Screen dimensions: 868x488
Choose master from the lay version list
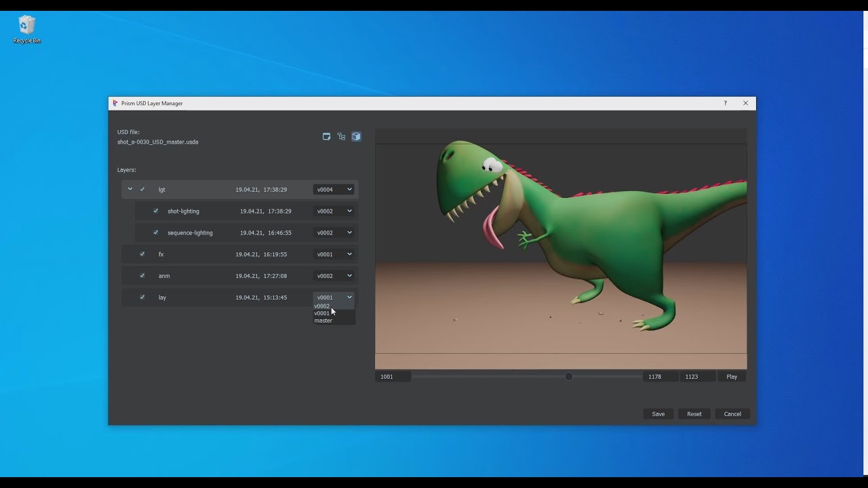coord(334,321)
